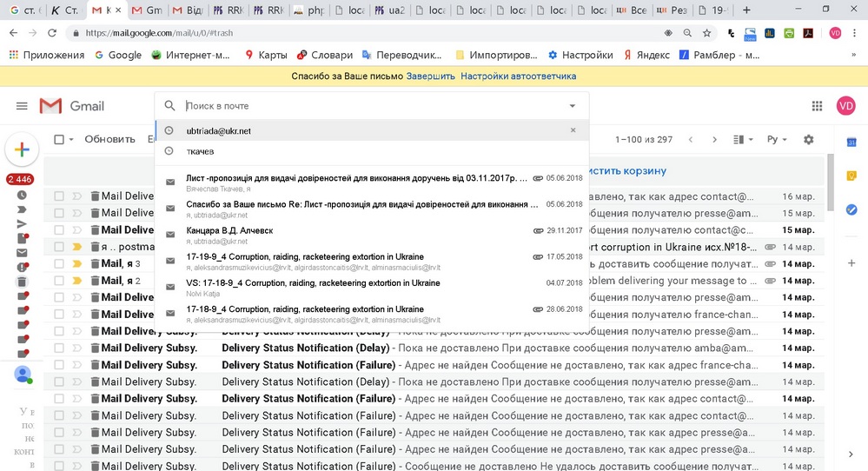Click the 'Обновить' refresh button
Image resolution: width=868 pixels, height=471 pixels.
pyautogui.click(x=109, y=139)
